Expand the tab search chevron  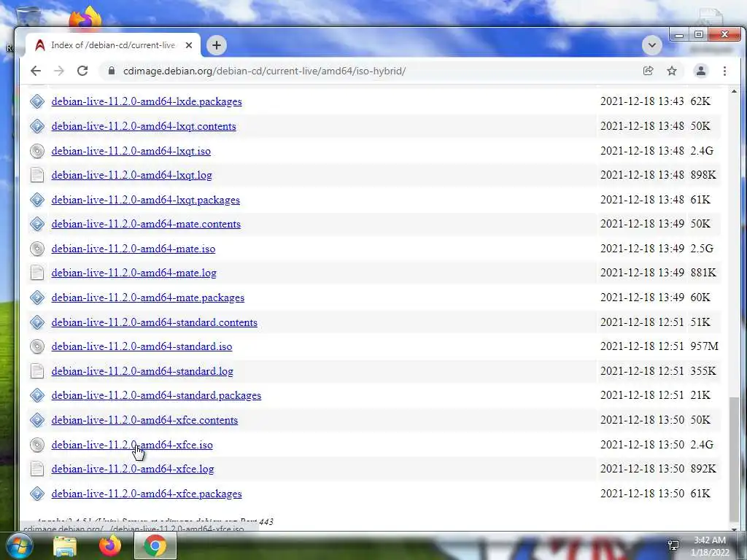(651, 45)
